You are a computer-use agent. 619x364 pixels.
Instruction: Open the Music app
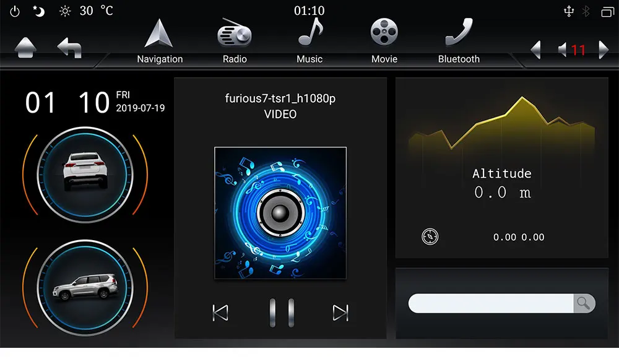click(x=310, y=41)
